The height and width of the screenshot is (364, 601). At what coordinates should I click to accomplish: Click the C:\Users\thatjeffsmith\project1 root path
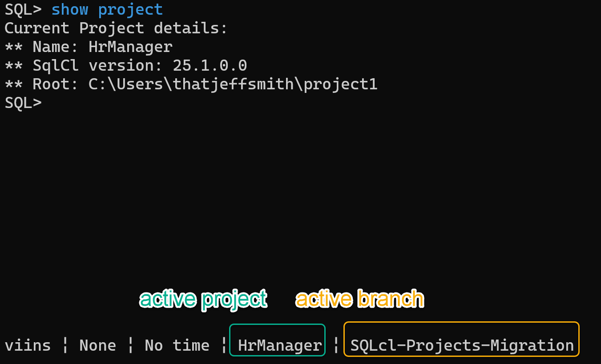click(x=233, y=84)
